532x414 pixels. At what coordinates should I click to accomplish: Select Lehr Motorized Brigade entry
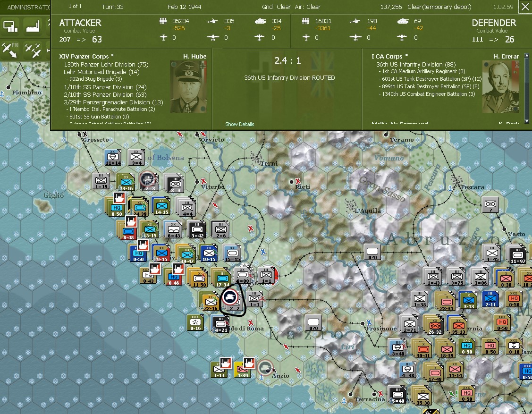coord(101,72)
